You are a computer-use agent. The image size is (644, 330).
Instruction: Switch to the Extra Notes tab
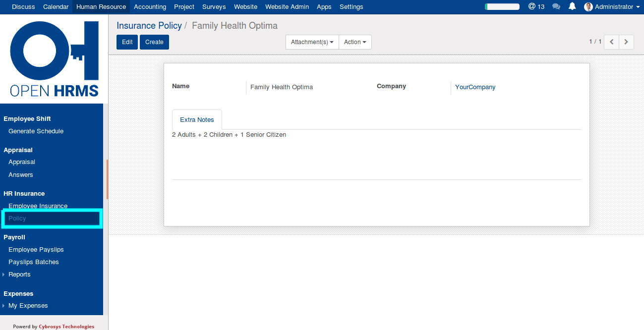point(197,119)
